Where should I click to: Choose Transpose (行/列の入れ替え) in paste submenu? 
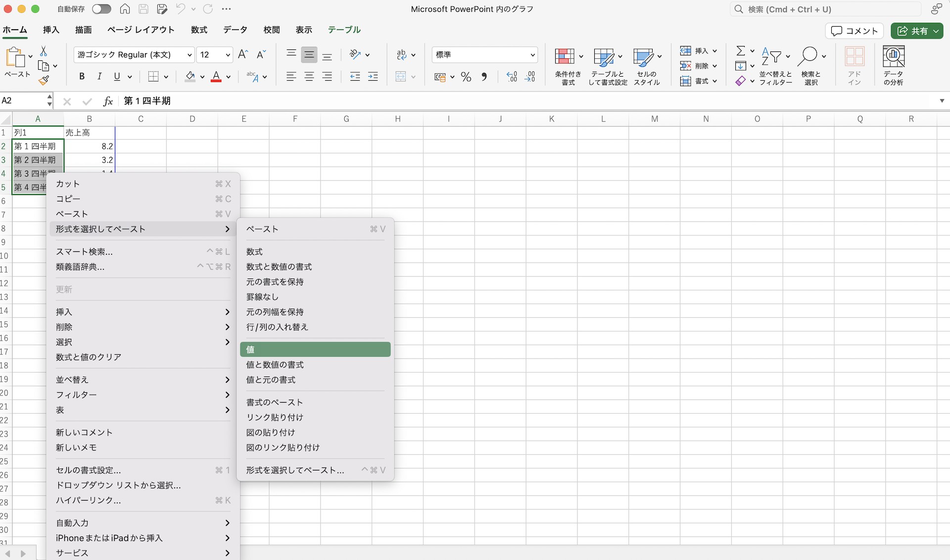point(315,327)
